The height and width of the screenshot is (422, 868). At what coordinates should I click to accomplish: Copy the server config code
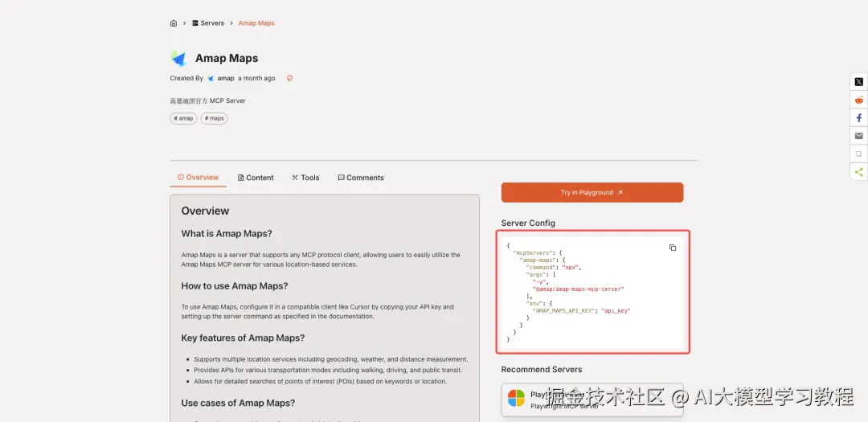(673, 248)
